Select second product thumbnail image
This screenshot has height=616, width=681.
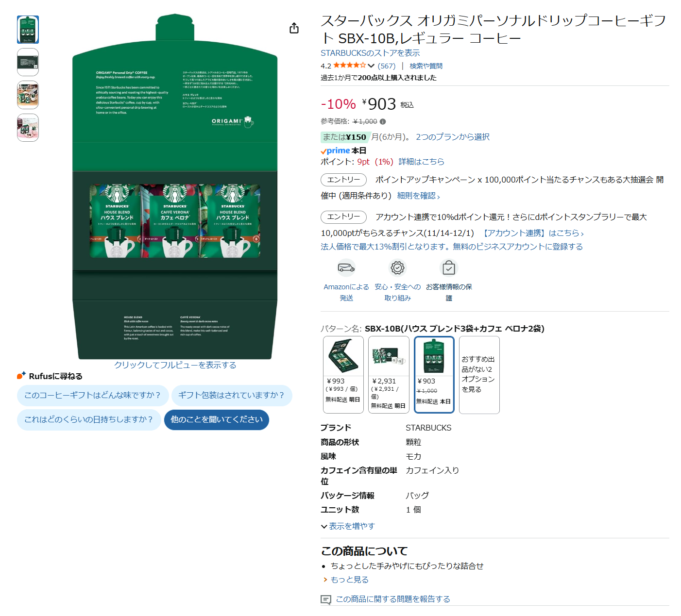click(x=28, y=62)
